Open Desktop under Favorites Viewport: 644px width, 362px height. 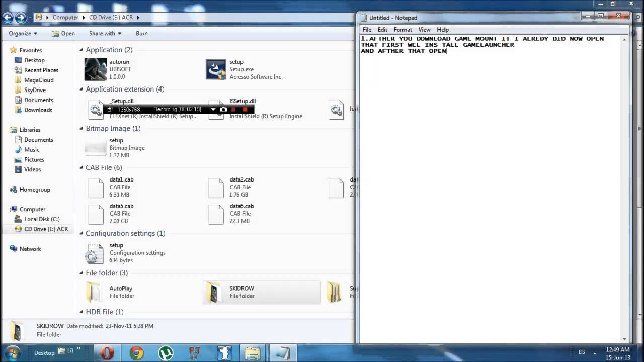coord(35,60)
